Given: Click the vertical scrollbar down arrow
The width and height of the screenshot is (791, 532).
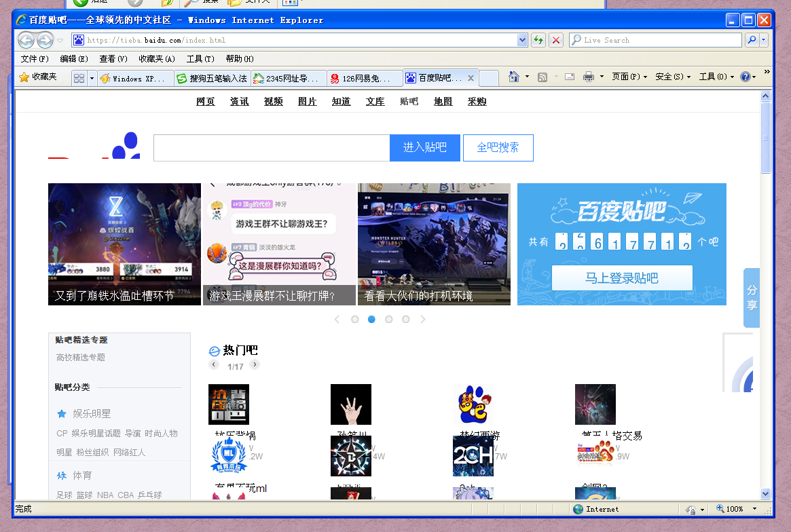Looking at the screenshot, I should pyautogui.click(x=766, y=494).
